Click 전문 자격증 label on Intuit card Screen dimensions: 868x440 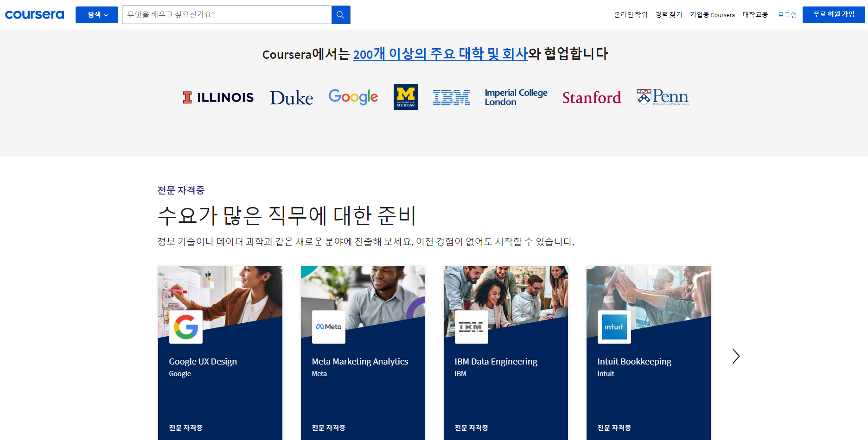(614, 428)
